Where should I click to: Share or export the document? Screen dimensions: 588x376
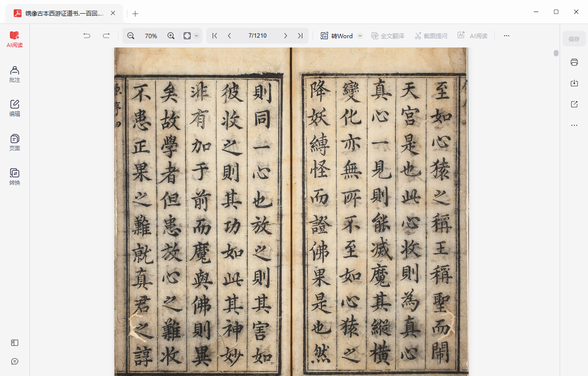click(x=574, y=104)
